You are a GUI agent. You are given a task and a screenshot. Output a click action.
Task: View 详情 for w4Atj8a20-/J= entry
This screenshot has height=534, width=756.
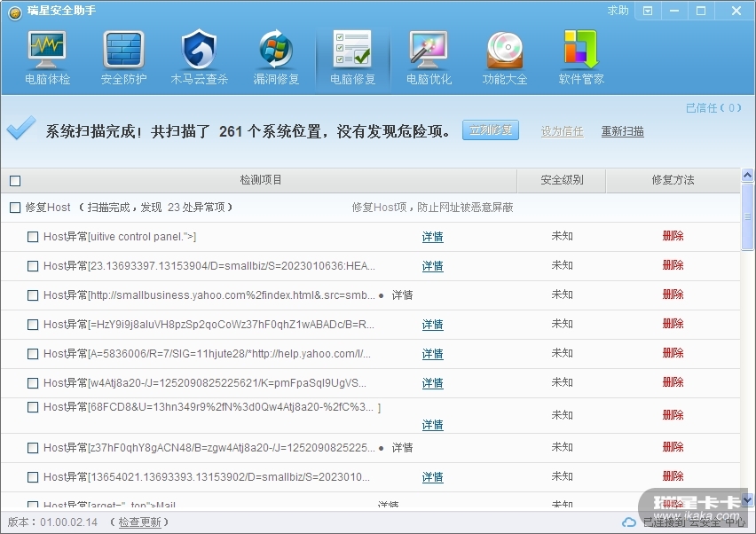(432, 383)
